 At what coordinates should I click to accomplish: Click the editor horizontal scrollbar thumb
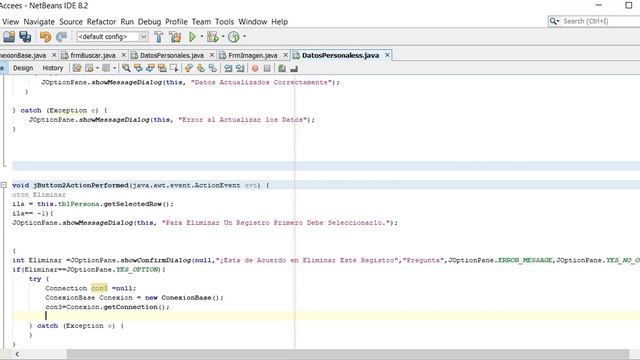click(x=348, y=354)
